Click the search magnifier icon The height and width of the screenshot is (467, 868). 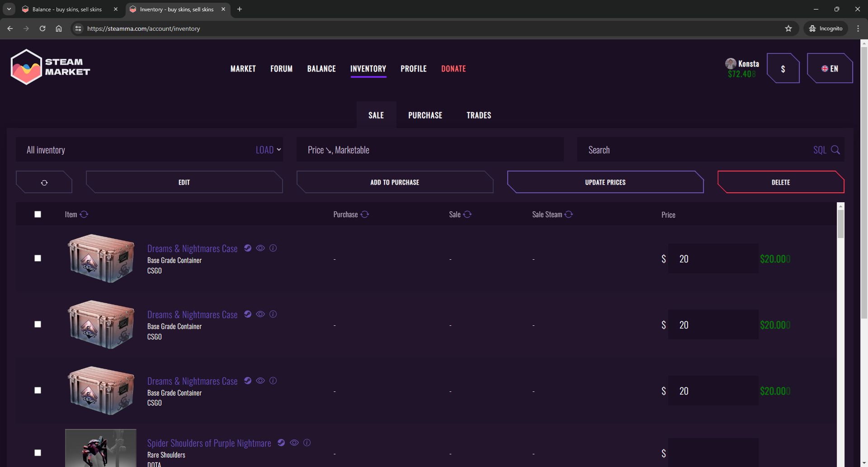point(835,150)
